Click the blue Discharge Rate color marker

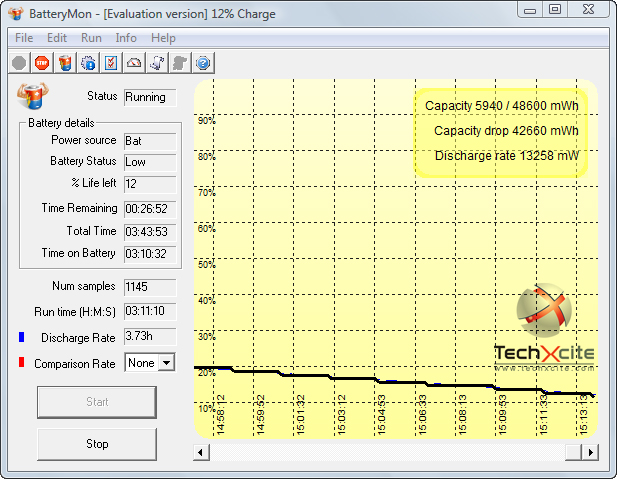[22, 337]
